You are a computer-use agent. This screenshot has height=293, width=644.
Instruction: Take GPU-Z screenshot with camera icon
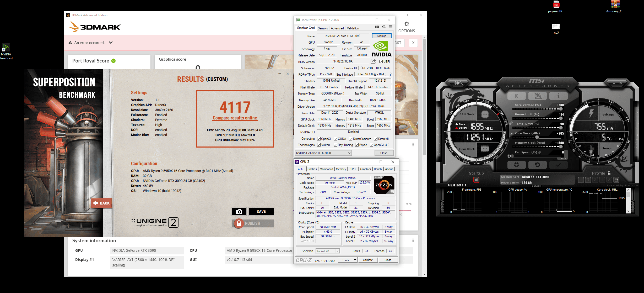point(377,27)
